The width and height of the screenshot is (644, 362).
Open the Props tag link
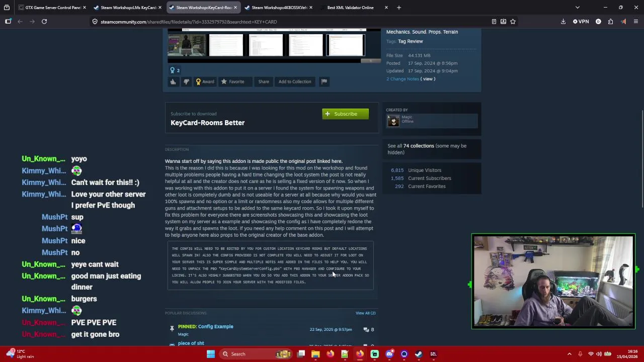point(434,32)
